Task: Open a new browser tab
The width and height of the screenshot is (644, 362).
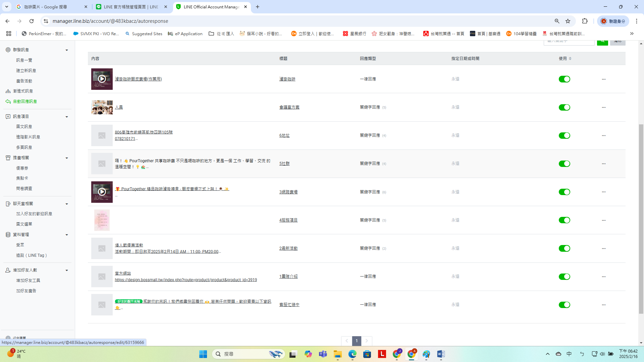Action: pos(257,7)
